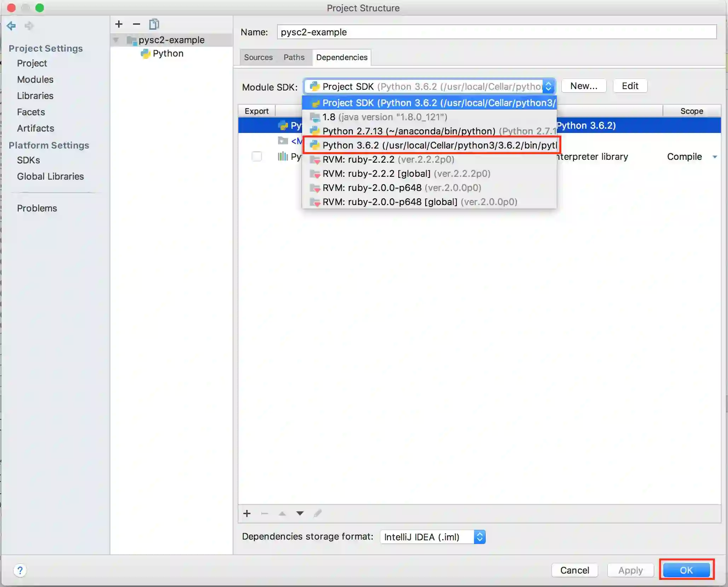Click the New... SDK button
The width and height of the screenshot is (728, 587).
coord(584,86)
